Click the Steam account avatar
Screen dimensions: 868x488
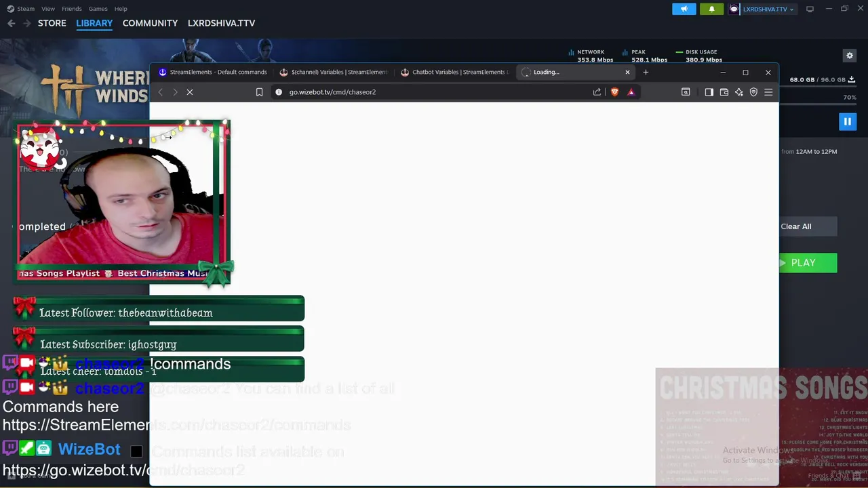click(734, 9)
